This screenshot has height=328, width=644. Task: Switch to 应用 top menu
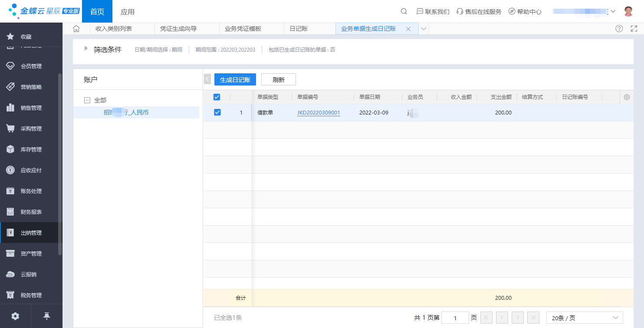[x=128, y=12]
